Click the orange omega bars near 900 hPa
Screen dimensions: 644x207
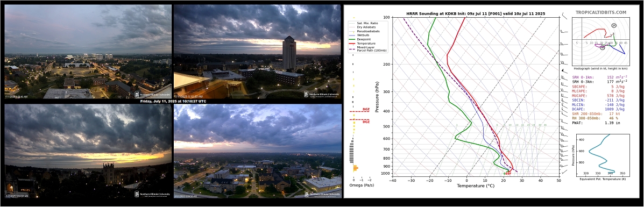(356, 168)
